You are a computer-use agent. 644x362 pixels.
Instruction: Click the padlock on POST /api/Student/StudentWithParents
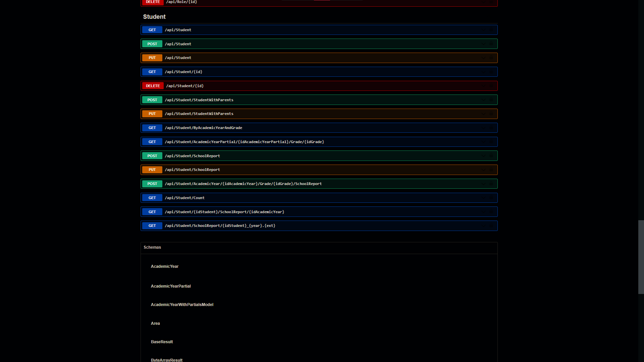click(491, 100)
